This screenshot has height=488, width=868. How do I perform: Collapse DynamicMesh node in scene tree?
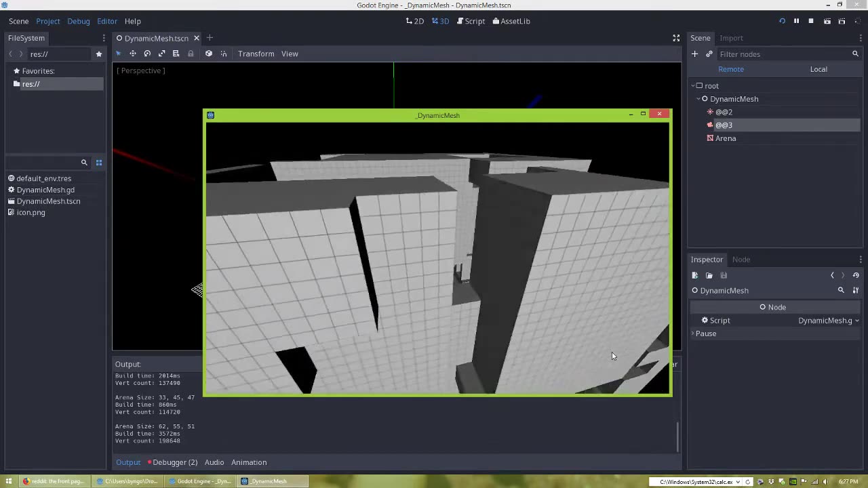[698, 99]
